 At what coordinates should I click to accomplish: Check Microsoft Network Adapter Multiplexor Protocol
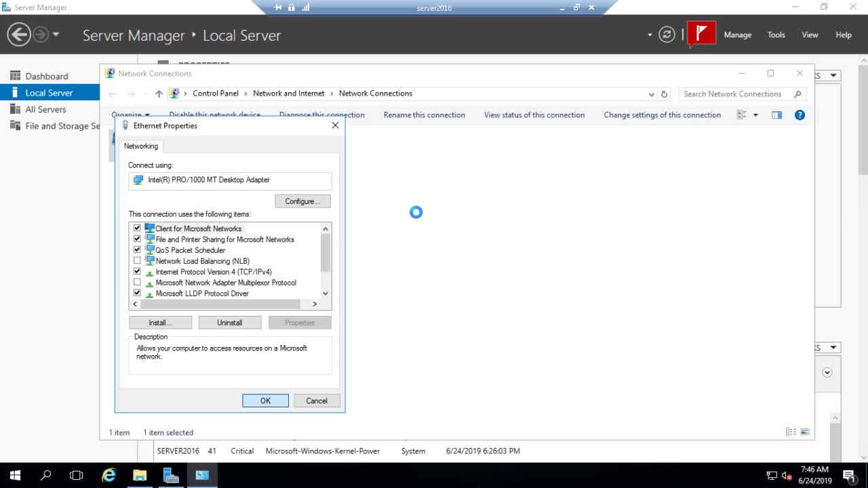click(x=137, y=283)
